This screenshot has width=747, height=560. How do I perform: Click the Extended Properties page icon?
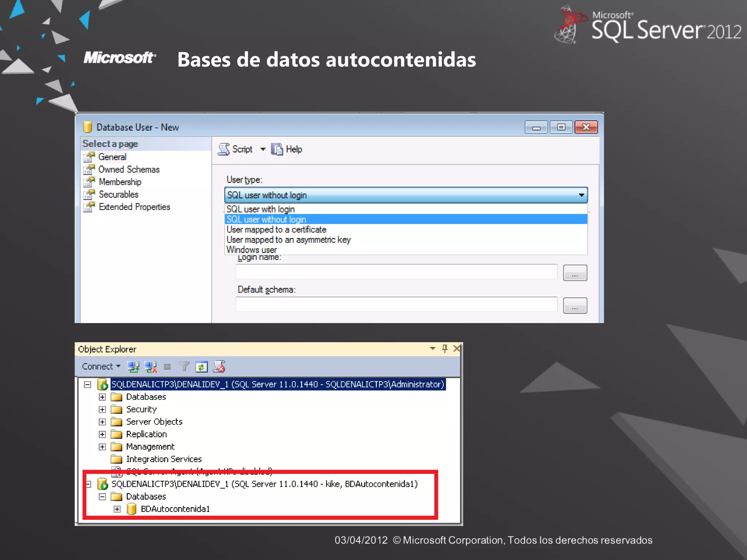(x=89, y=207)
